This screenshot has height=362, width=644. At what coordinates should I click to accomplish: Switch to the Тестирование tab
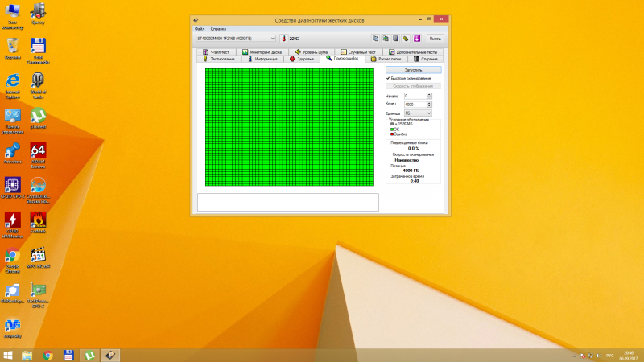pos(219,59)
